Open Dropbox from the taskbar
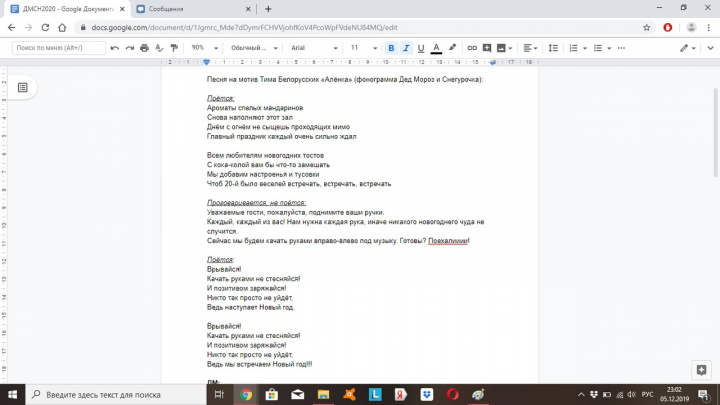Image resolution: width=720 pixels, height=405 pixels. point(427,394)
